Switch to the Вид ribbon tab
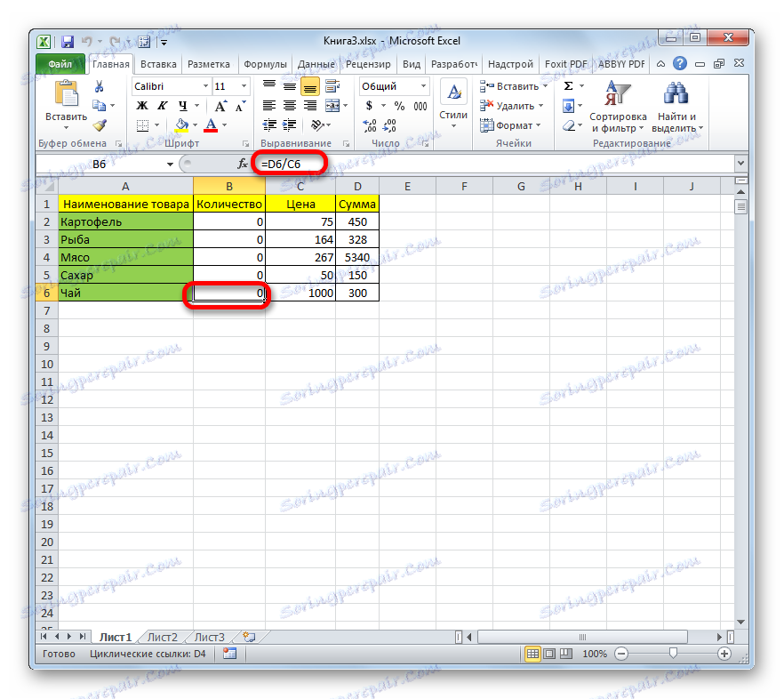 pos(412,64)
